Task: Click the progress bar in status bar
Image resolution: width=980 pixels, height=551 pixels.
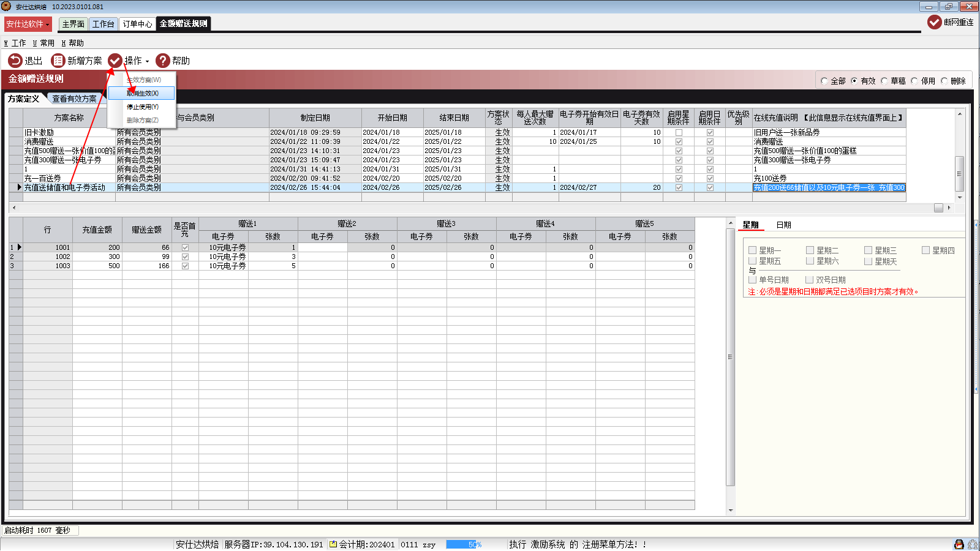Action: click(x=464, y=544)
